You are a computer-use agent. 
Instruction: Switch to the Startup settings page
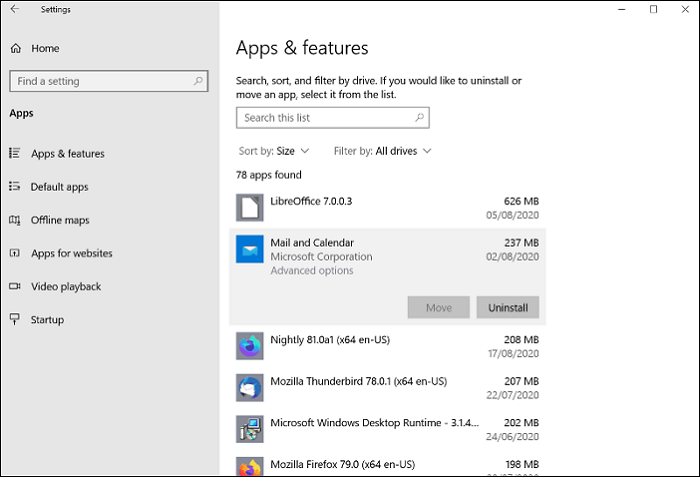(x=47, y=320)
